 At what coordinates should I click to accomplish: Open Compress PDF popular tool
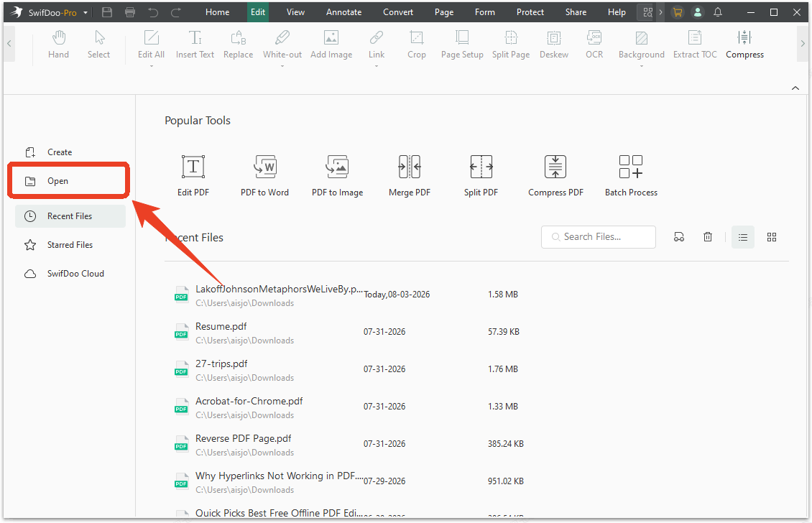[555, 175]
